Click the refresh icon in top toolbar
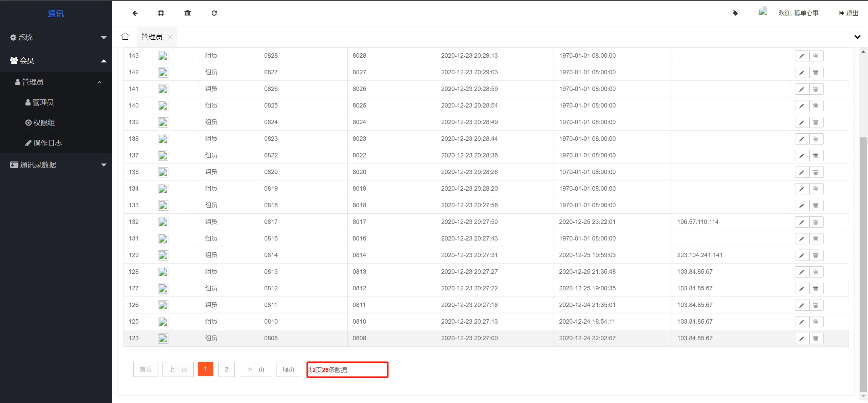This screenshot has width=868, height=403. (214, 13)
